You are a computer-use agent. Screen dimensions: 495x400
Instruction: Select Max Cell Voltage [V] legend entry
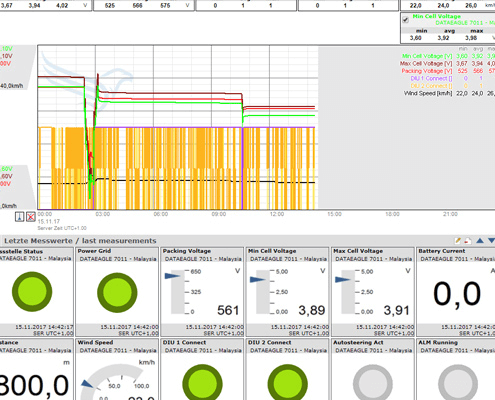pyautogui.click(x=426, y=63)
